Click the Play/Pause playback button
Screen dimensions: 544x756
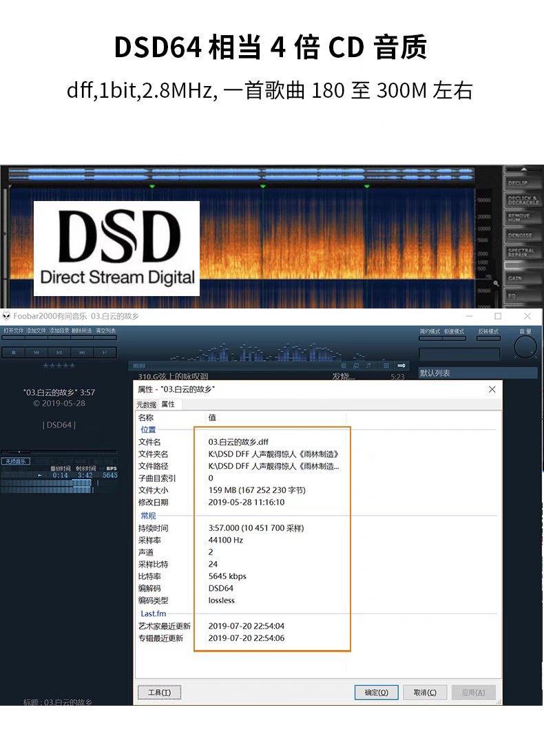pos(59,353)
